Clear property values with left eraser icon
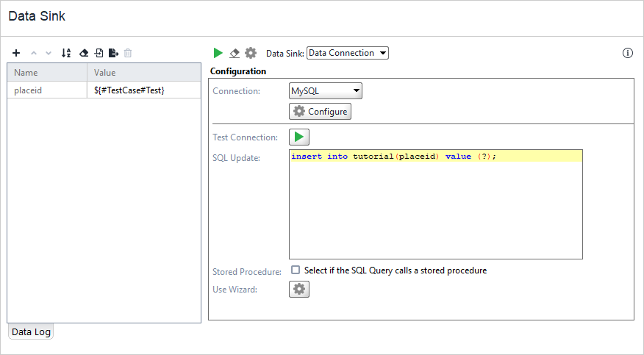 tap(83, 53)
